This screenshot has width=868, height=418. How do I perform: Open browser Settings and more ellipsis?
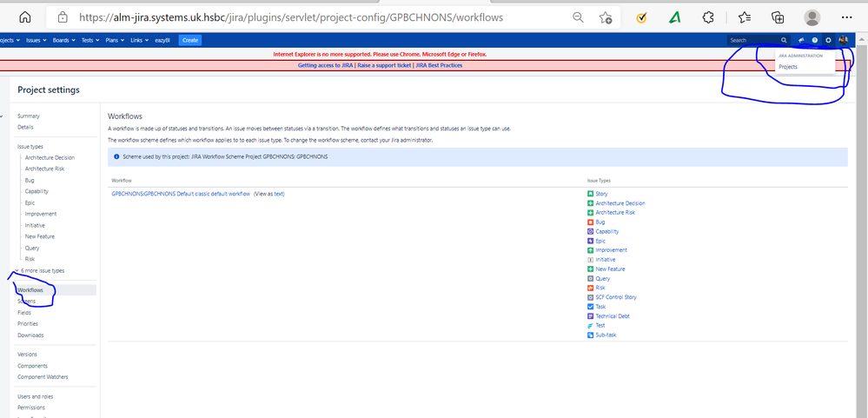[846, 17]
